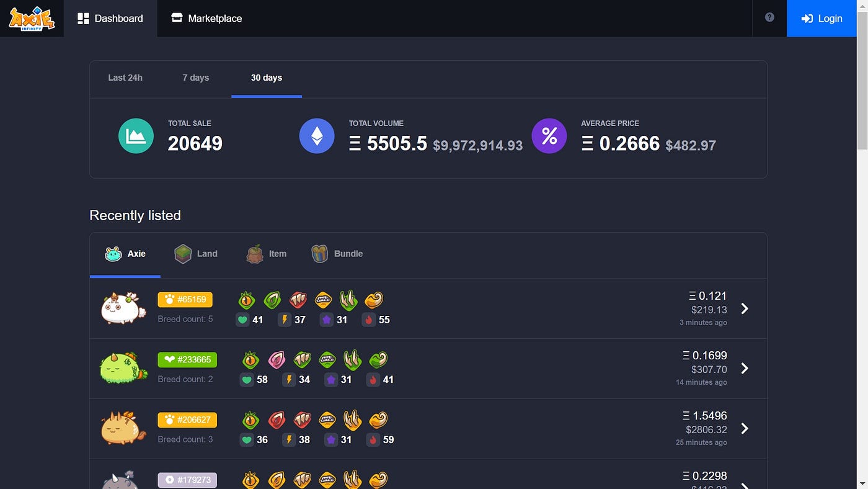The width and height of the screenshot is (868, 489).
Task: Click health heart icon of Axie #65159
Action: [x=242, y=320]
